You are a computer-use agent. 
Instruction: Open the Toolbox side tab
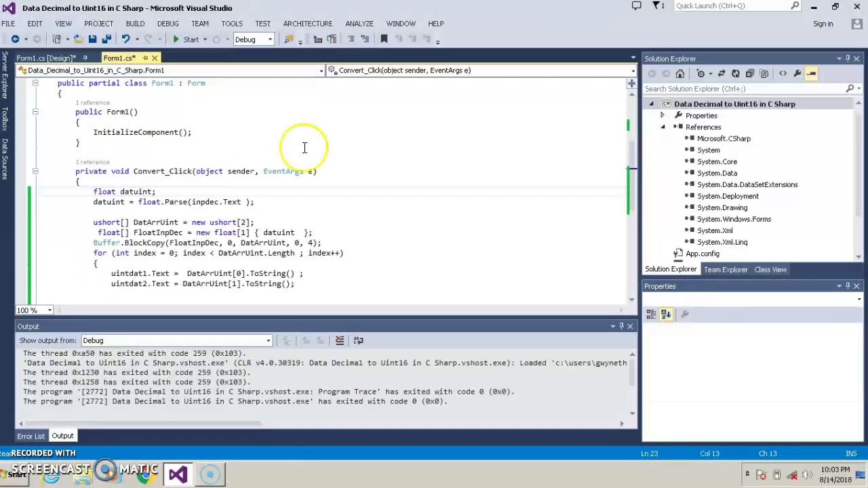4,119
